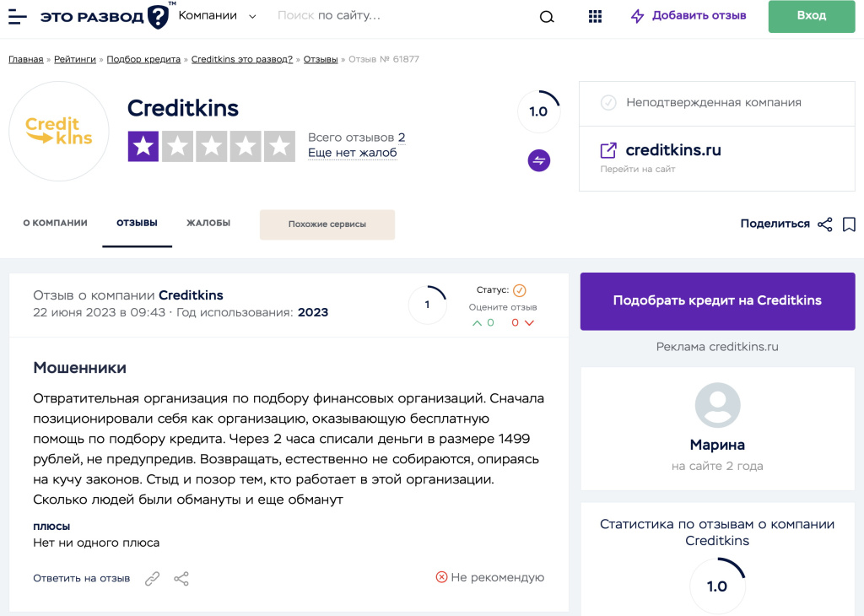
Task: Click Marina's user avatar
Action: click(717, 406)
